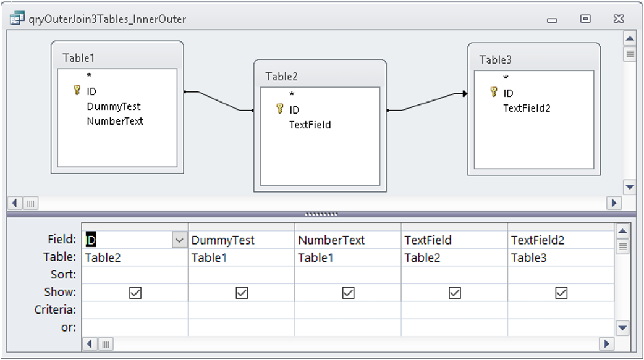The image size is (644, 360).
Task: Click the up arrow of the design grid scrollbar
Action: [x=622, y=231]
